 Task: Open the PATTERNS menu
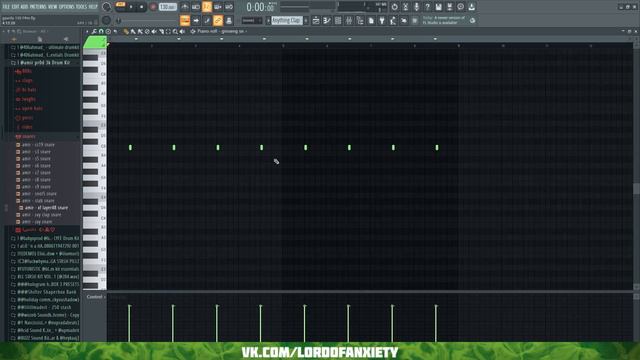pyautogui.click(x=38, y=7)
